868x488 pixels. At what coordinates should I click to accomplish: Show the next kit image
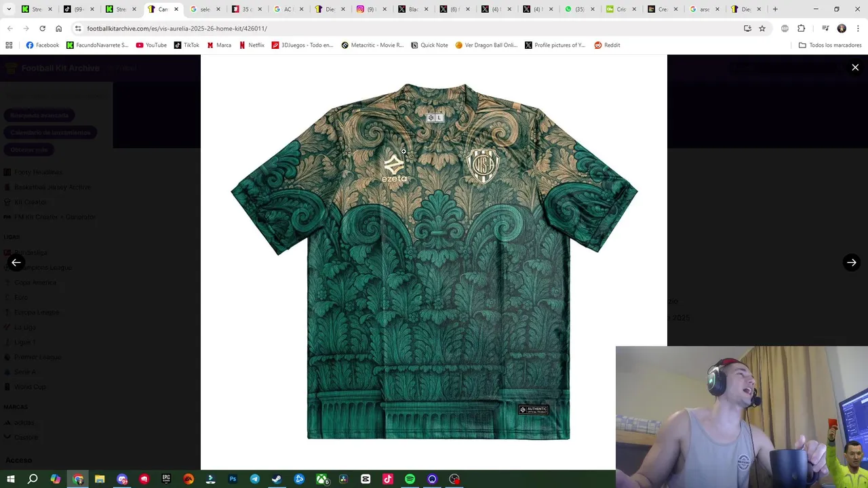pyautogui.click(x=852, y=262)
